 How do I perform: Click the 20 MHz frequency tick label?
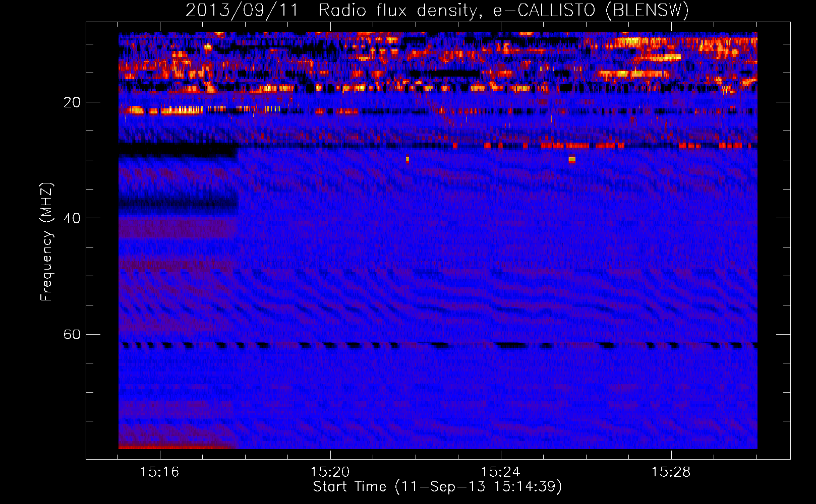(x=72, y=102)
